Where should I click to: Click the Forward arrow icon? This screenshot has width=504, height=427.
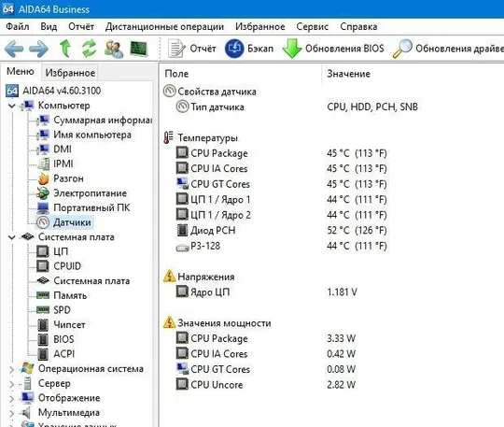(x=38, y=49)
